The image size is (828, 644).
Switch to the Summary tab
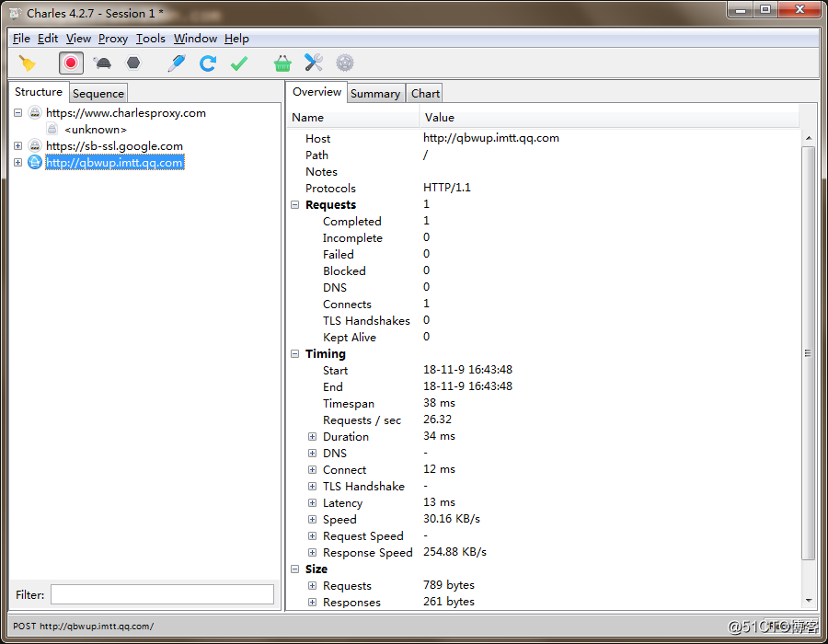(x=375, y=94)
